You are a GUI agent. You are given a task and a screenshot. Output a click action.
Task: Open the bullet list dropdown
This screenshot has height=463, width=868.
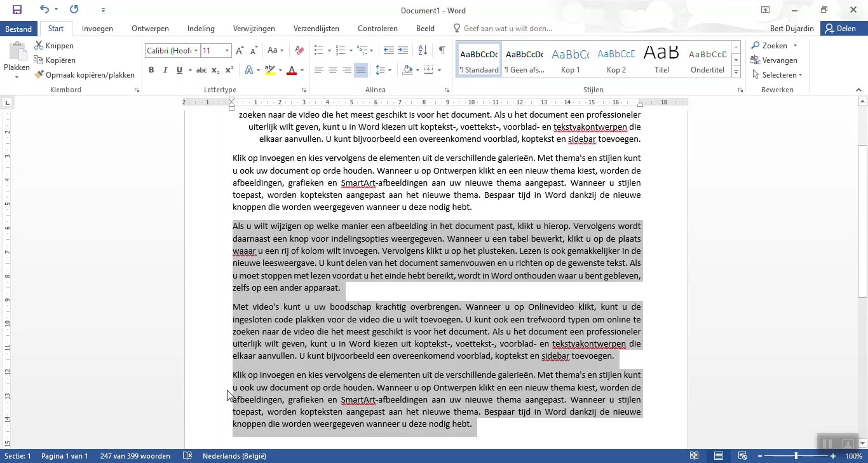329,50
